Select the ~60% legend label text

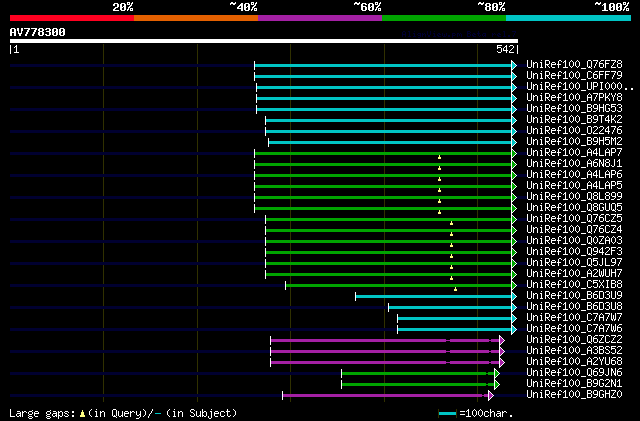367,7
